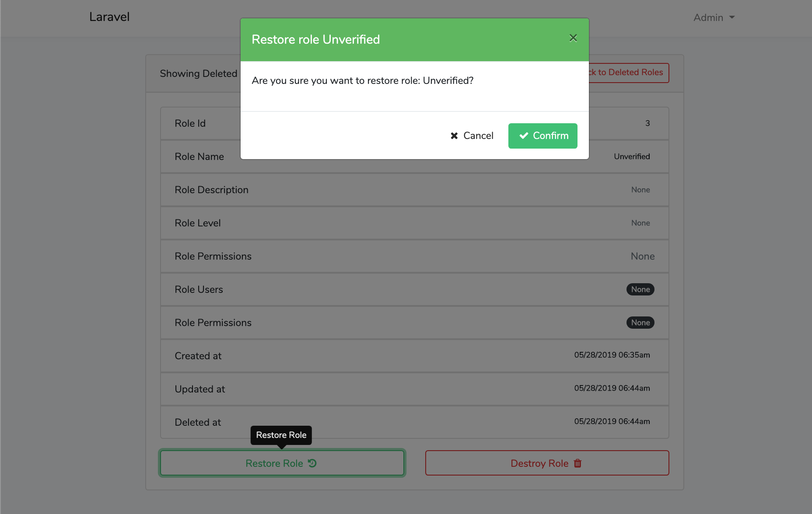The height and width of the screenshot is (514, 812).
Task: Click the Created at timestamp value
Action: click(612, 355)
